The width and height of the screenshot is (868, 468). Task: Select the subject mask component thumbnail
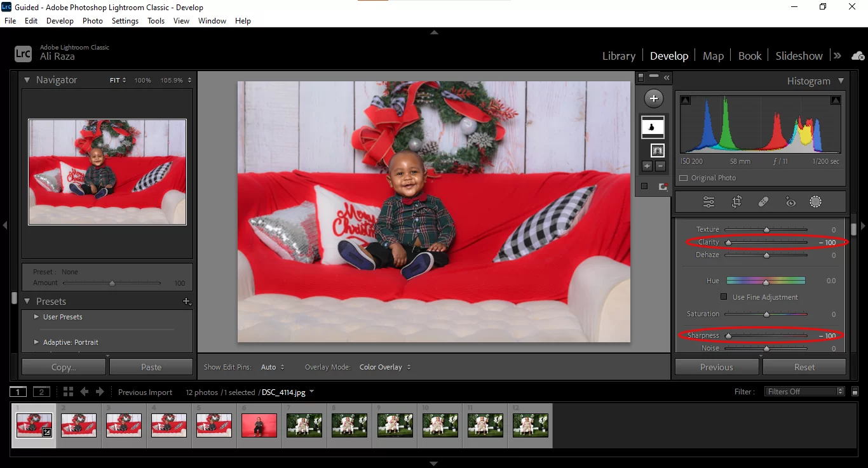coord(657,150)
